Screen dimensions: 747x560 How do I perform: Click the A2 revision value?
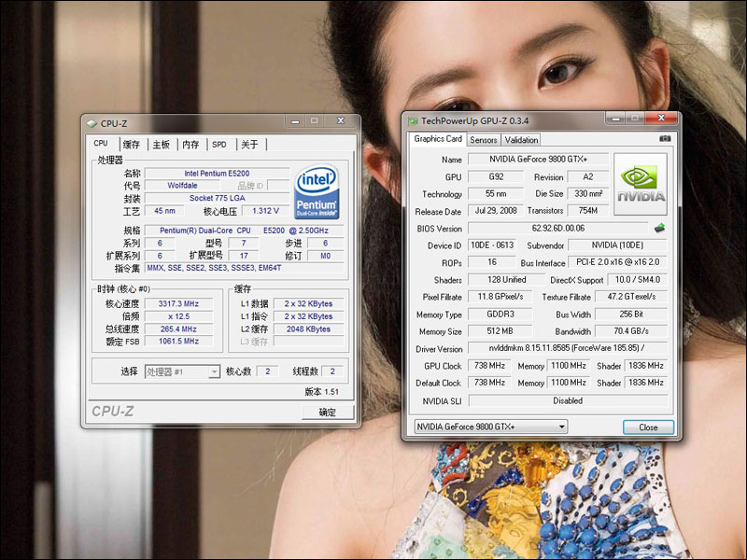(588, 176)
